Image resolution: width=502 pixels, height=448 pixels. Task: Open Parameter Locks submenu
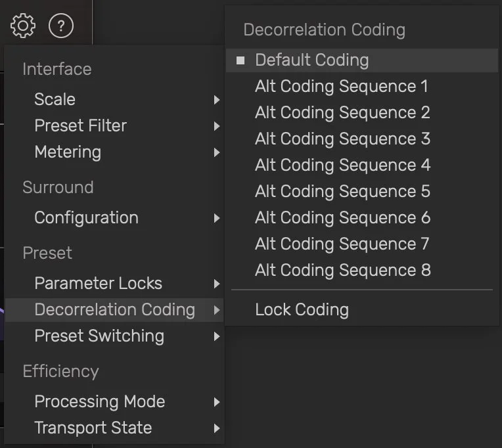click(98, 284)
